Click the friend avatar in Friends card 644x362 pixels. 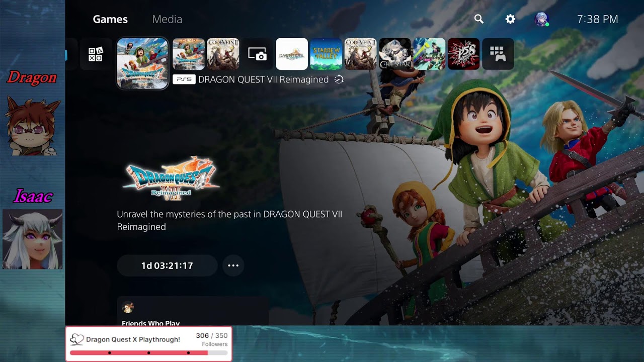pyautogui.click(x=128, y=307)
